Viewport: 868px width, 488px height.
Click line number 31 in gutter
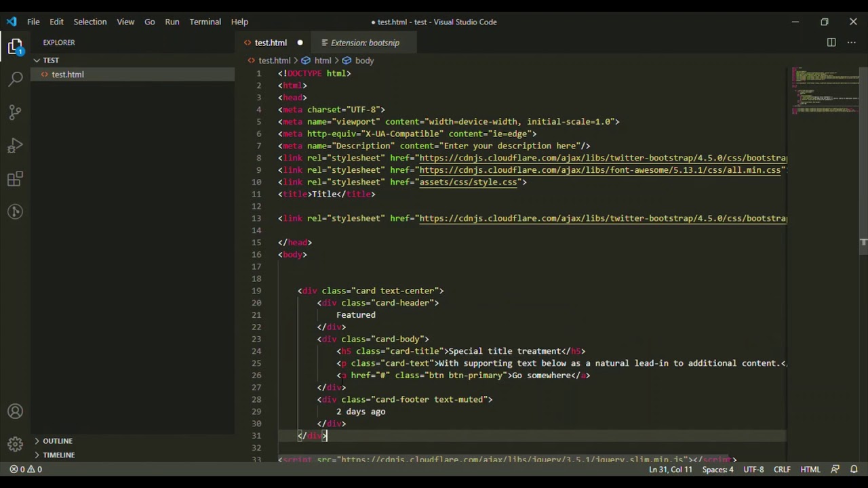(256, 436)
